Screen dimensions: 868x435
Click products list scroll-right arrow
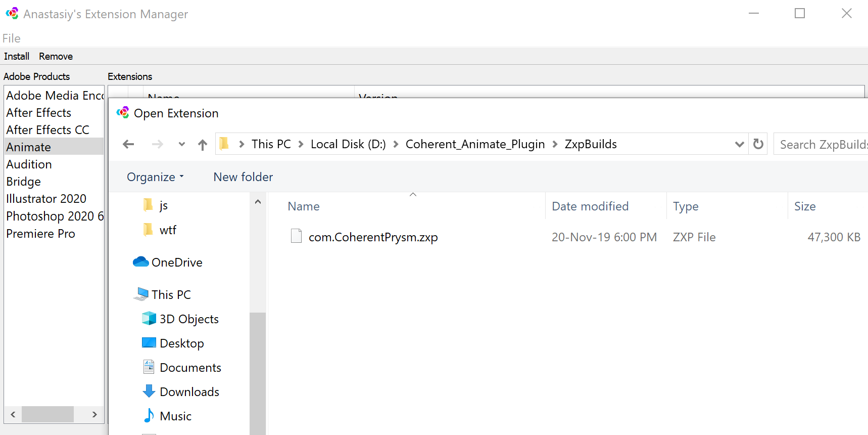94,414
